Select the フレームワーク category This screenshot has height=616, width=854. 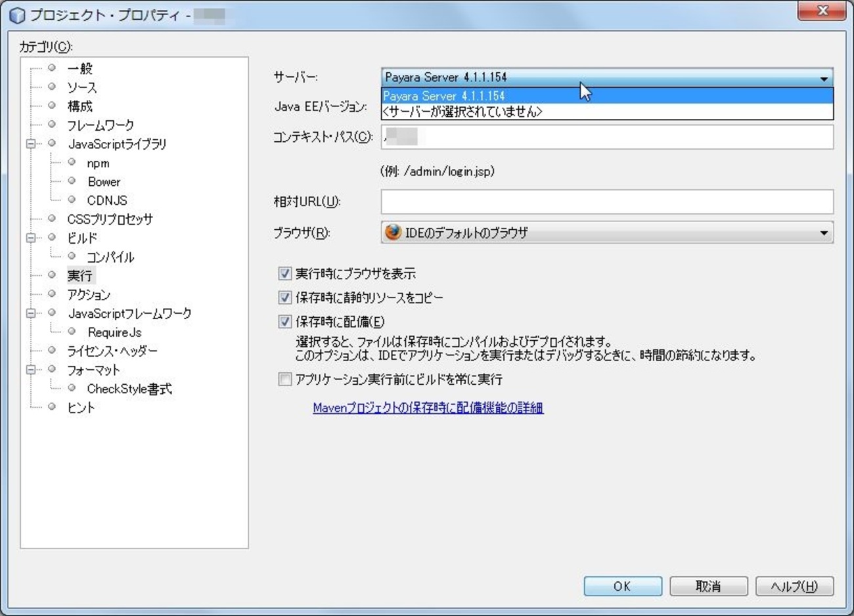point(100,125)
